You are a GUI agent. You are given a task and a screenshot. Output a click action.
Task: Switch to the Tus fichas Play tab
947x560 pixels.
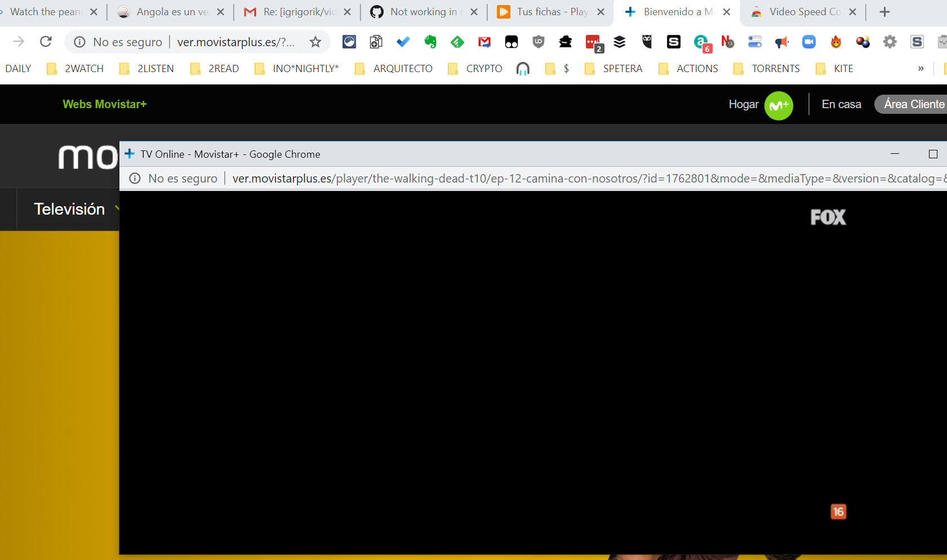[x=549, y=11]
